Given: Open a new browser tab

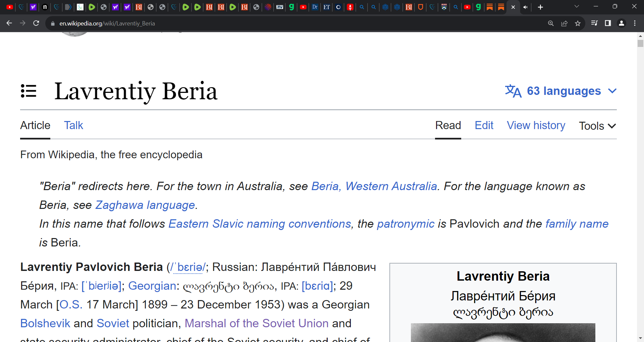Looking at the screenshot, I should [540, 7].
